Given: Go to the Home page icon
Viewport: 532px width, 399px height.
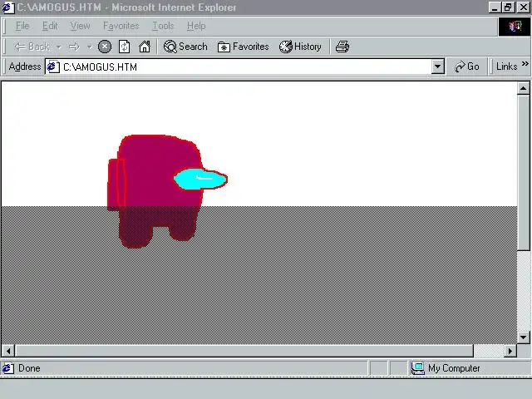Looking at the screenshot, I should [x=145, y=47].
